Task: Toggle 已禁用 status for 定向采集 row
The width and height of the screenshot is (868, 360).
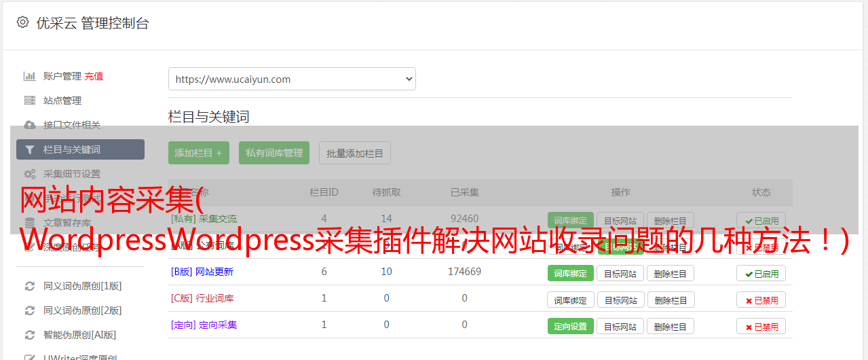Action: tap(761, 327)
